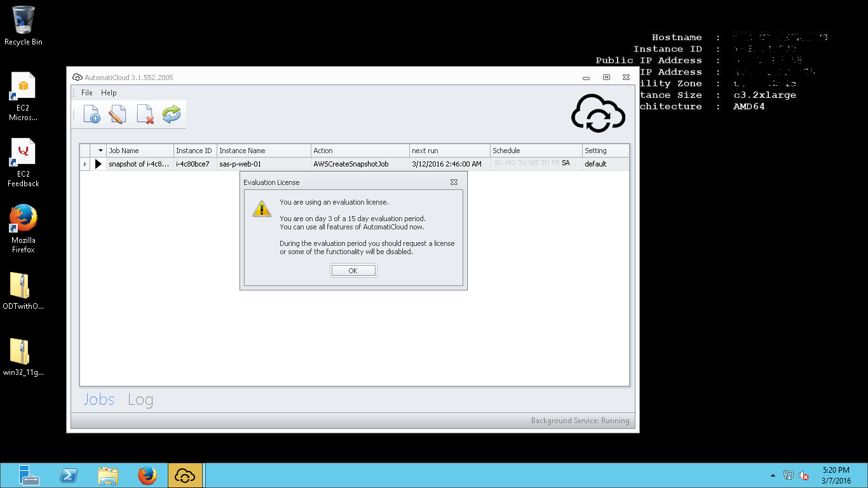This screenshot has height=488, width=868.
Task: Open the grid column selector dropdown arrow
Action: coord(100,151)
